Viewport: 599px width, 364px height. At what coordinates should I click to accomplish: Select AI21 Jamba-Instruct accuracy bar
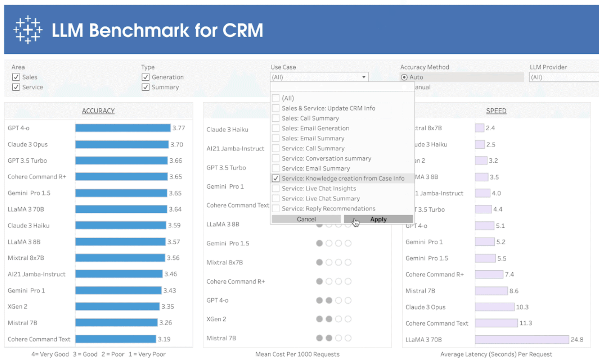[x=119, y=274]
